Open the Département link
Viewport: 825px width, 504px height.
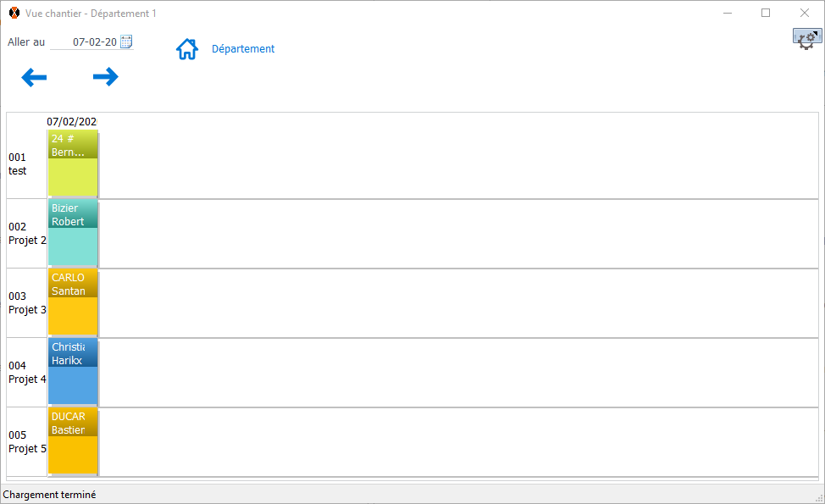(x=243, y=49)
